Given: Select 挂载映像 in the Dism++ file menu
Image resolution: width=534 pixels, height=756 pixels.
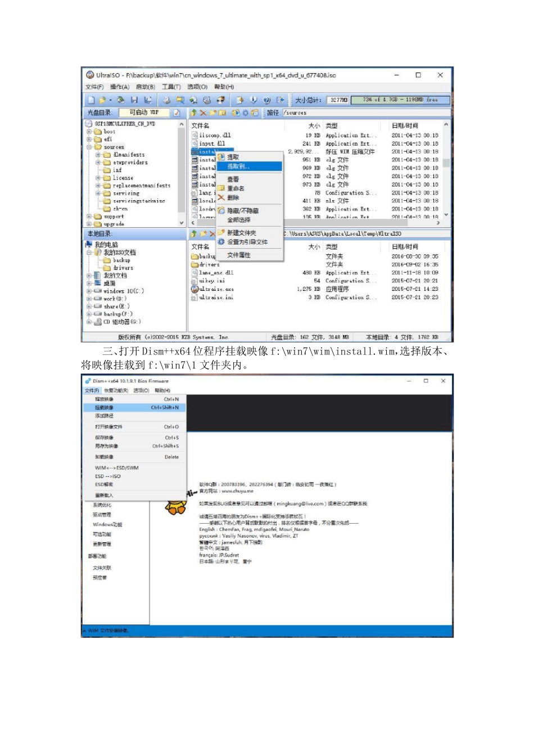Looking at the screenshot, I should 134,407.
